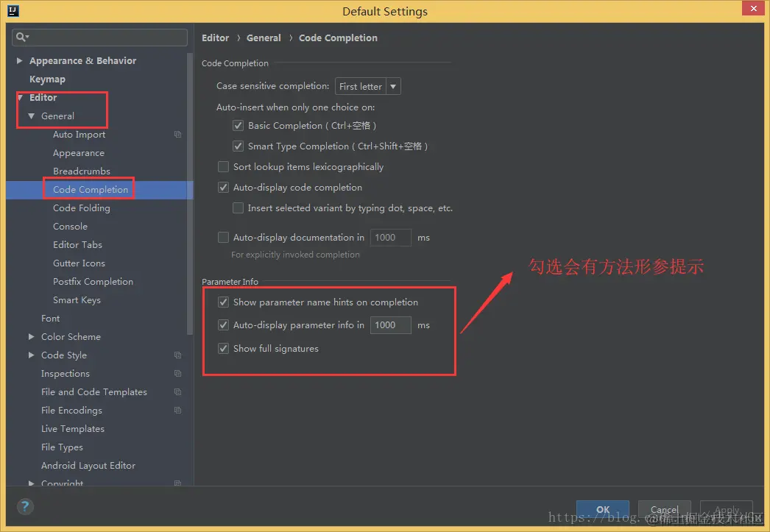Disable Auto-display code completion
This screenshot has width=770, height=532.
pyautogui.click(x=224, y=188)
